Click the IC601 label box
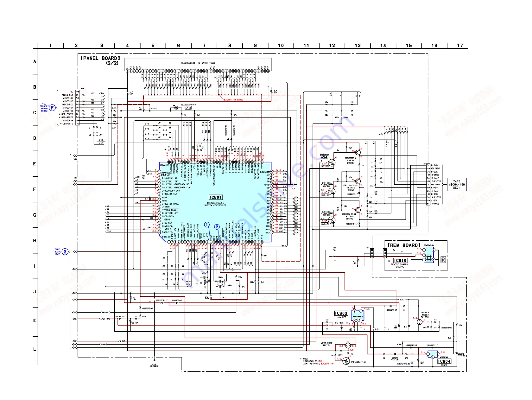The image size is (532, 400). point(215,197)
